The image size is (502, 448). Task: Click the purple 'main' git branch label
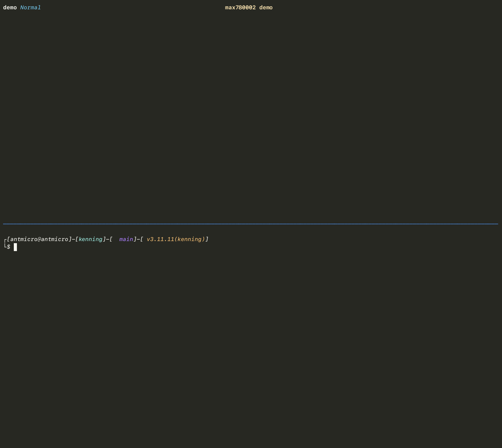point(126,239)
